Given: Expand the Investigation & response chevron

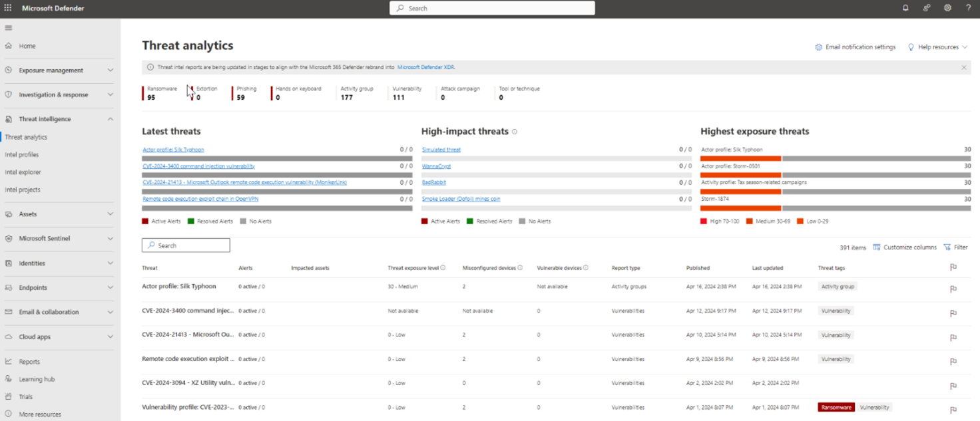Looking at the screenshot, I should click(111, 94).
